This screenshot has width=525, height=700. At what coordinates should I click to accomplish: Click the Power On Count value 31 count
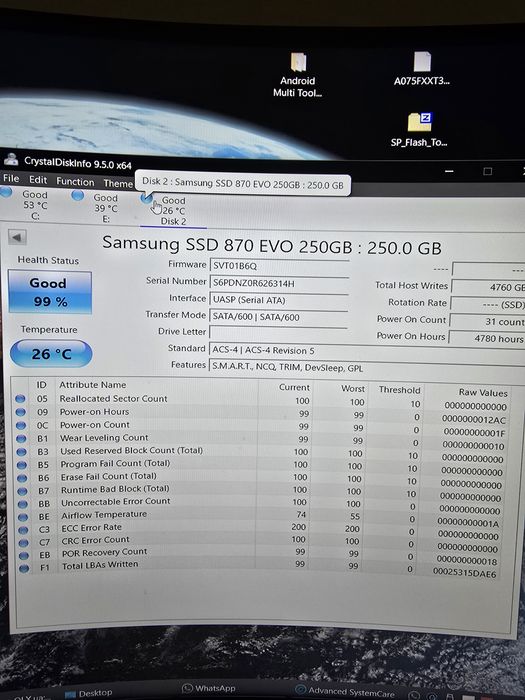(487, 322)
